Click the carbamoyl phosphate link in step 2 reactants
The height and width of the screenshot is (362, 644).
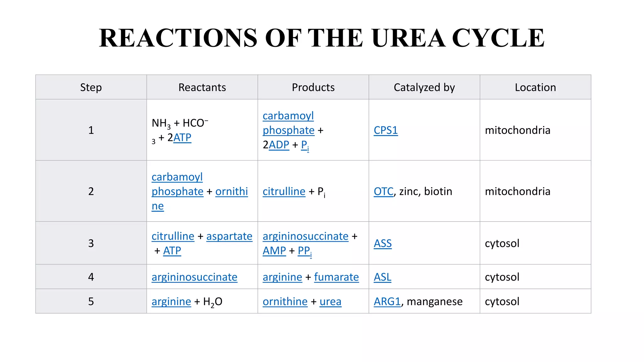click(x=177, y=184)
